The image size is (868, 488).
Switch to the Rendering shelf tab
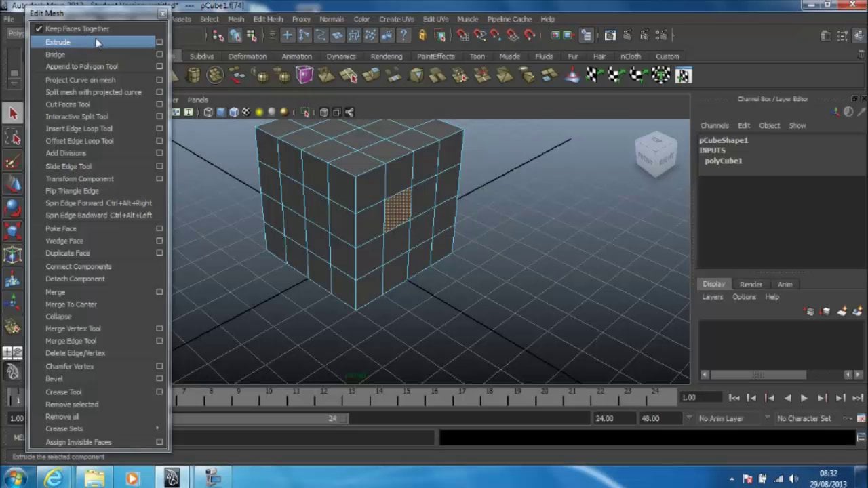386,56
